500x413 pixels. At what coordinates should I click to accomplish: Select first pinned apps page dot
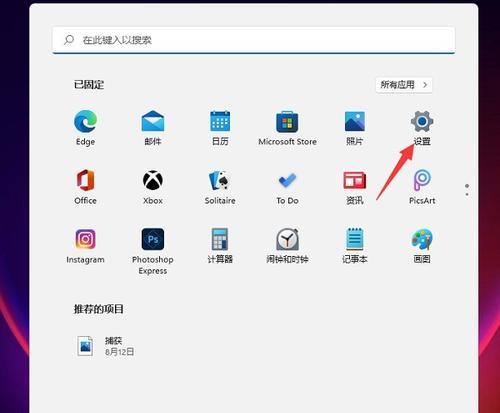tap(467, 186)
